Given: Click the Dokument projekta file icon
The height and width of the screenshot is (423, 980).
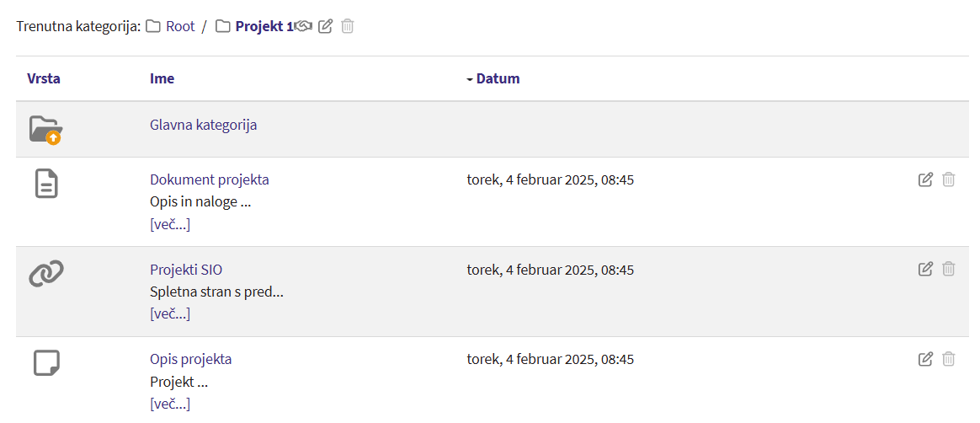Looking at the screenshot, I should 46,184.
